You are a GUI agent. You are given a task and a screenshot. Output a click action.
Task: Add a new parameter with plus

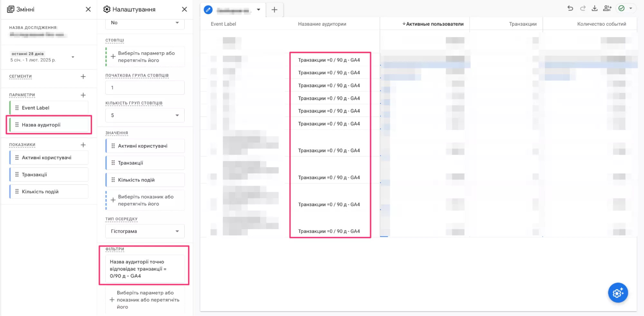tap(83, 95)
